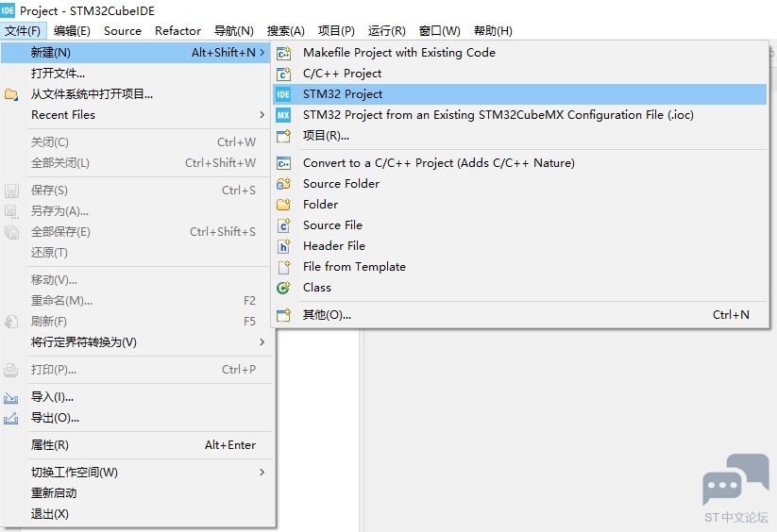Expand the 新建(N) submenu arrow
Viewport: 777px width, 532px height.
click(x=262, y=53)
